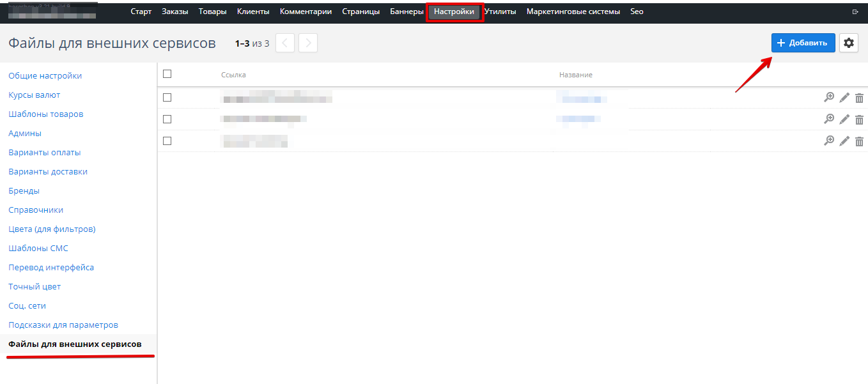Viewport: 868px width, 384px height.
Task: Open the gear settings button
Action: tap(848, 43)
